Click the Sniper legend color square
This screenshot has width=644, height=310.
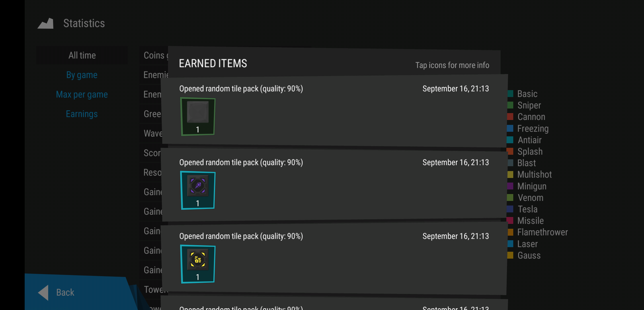click(x=510, y=105)
